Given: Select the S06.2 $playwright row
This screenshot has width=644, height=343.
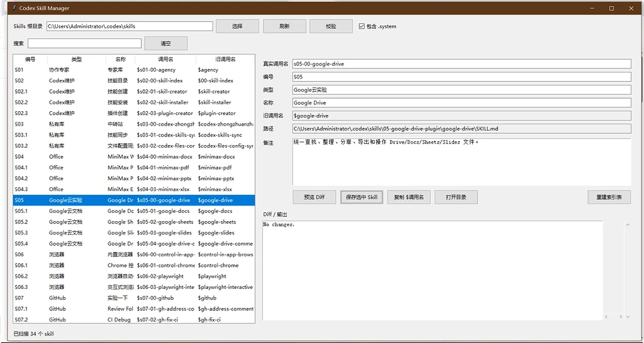Looking at the screenshot, I should click(x=134, y=276).
